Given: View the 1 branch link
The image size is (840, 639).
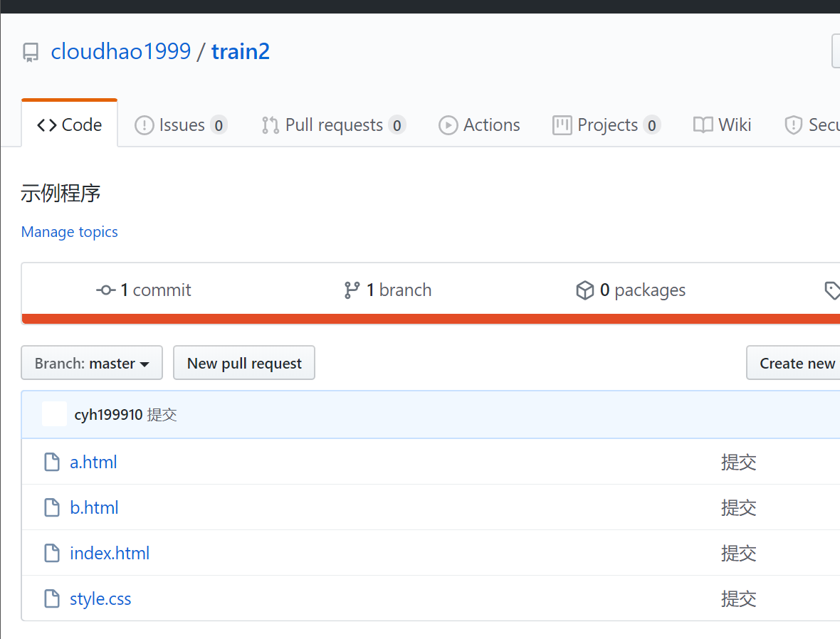Looking at the screenshot, I should click(x=388, y=290).
